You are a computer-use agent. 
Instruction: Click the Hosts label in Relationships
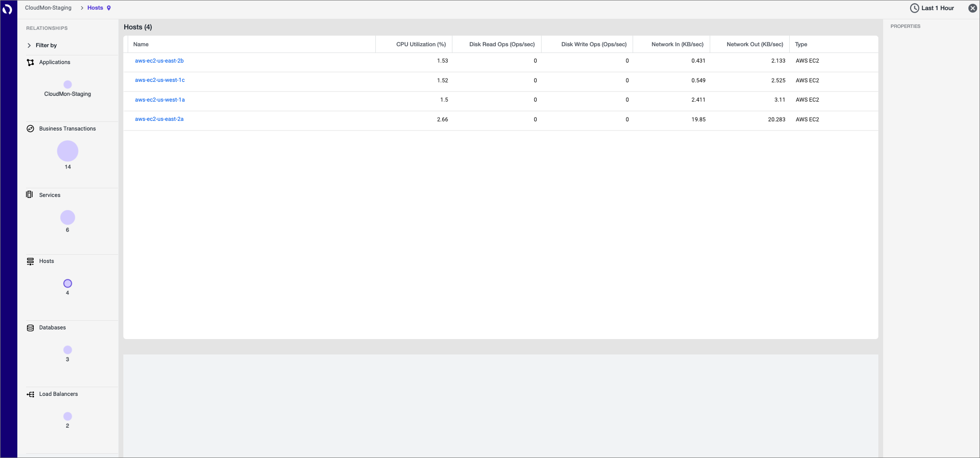point(46,261)
